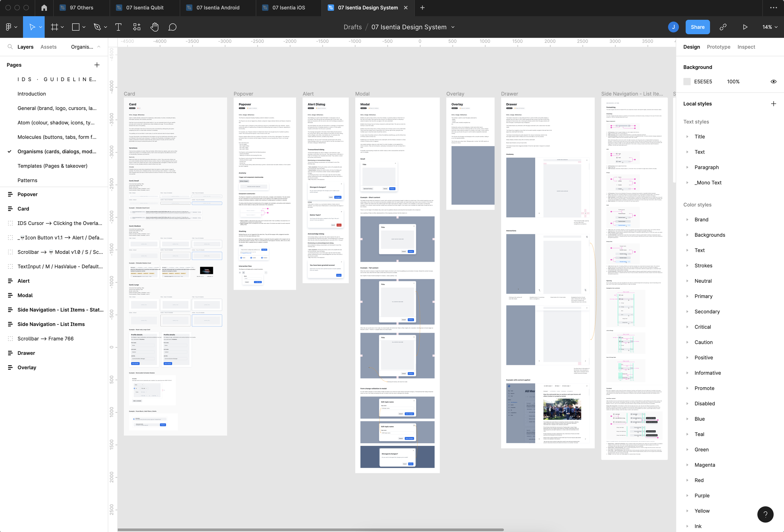Click the blue Share button

tap(697, 27)
